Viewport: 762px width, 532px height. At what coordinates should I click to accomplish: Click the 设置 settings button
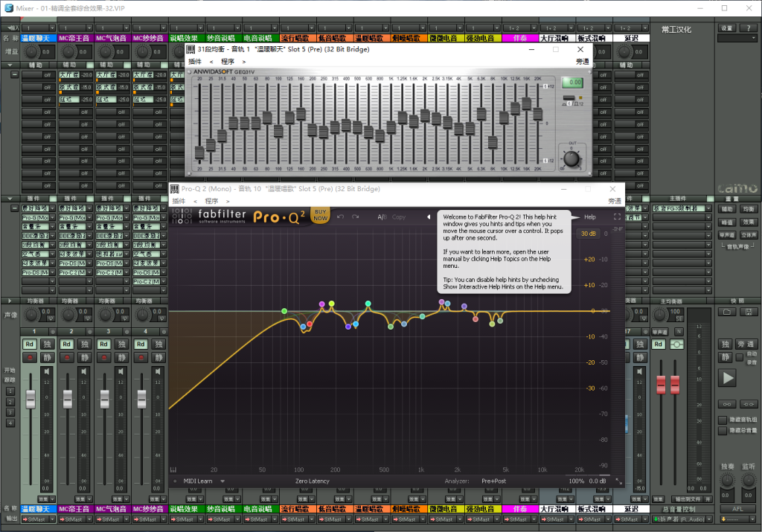pyautogui.click(x=727, y=28)
